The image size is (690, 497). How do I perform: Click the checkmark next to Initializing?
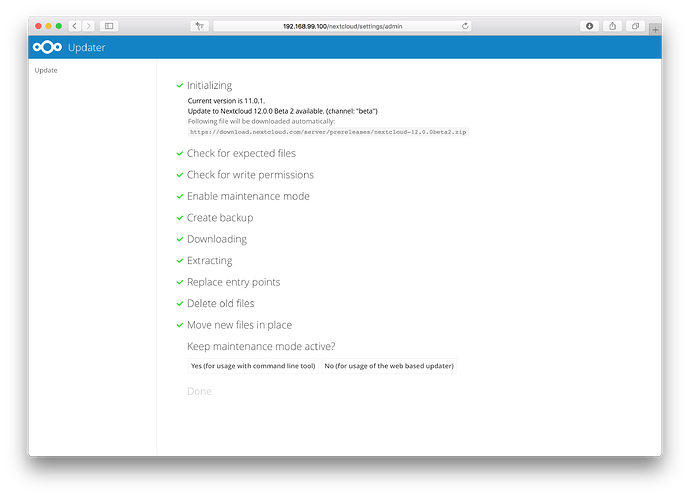tap(180, 85)
